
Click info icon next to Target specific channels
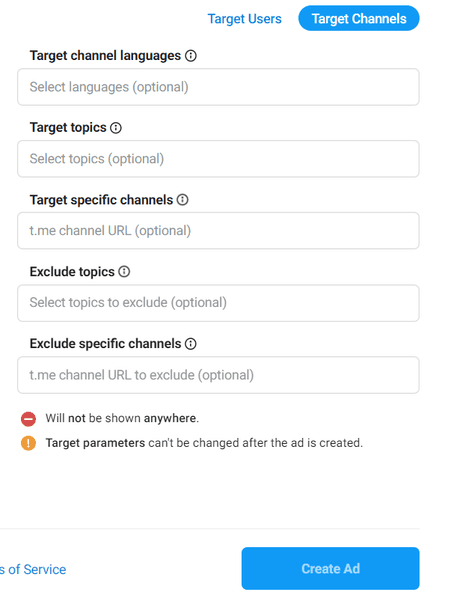[182, 200]
